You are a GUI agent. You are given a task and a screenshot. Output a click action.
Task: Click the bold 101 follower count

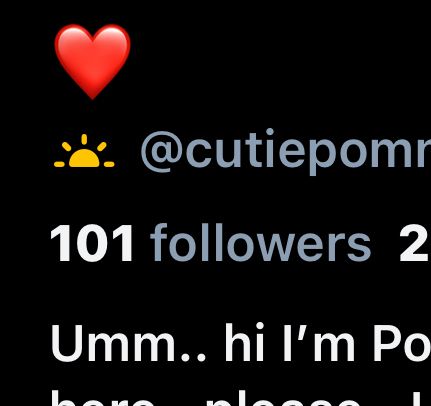(x=92, y=243)
